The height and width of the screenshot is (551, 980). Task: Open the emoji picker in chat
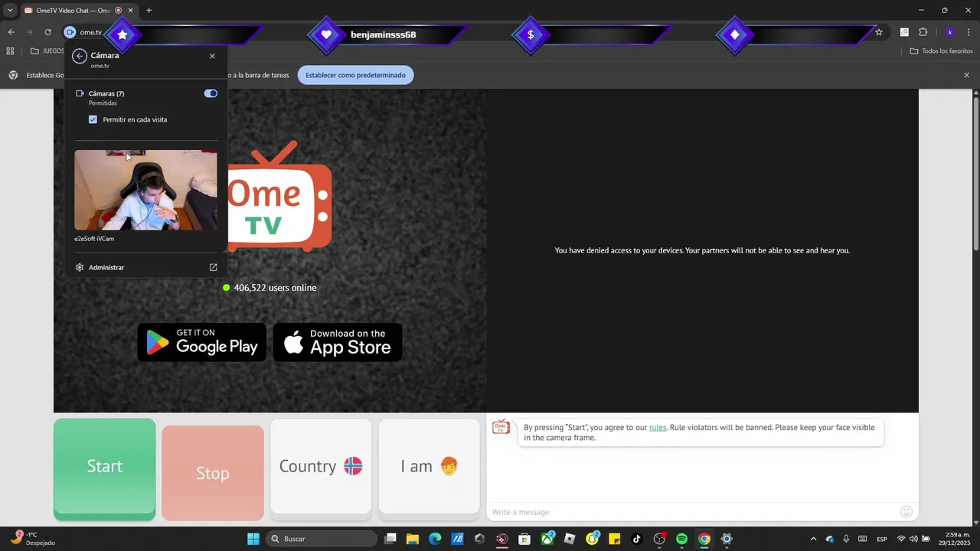(906, 511)
